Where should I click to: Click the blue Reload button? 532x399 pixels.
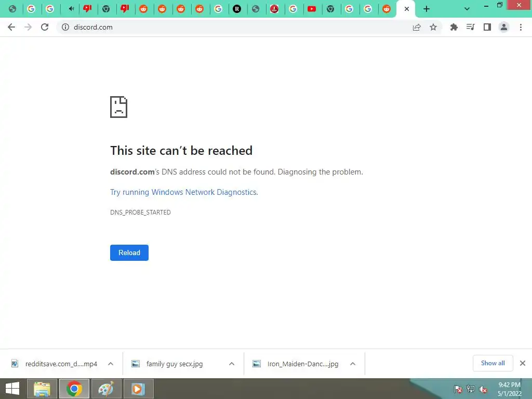pos(129,253)
